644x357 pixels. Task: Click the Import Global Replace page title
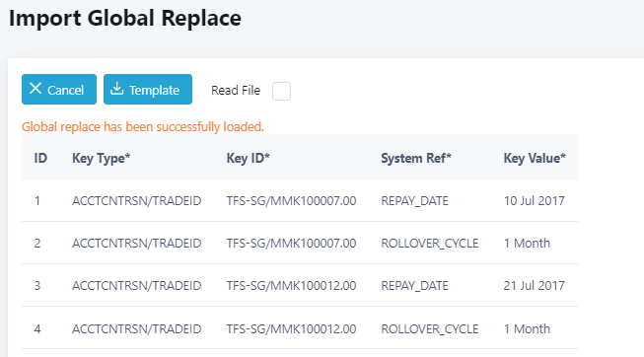click(125, 19)
